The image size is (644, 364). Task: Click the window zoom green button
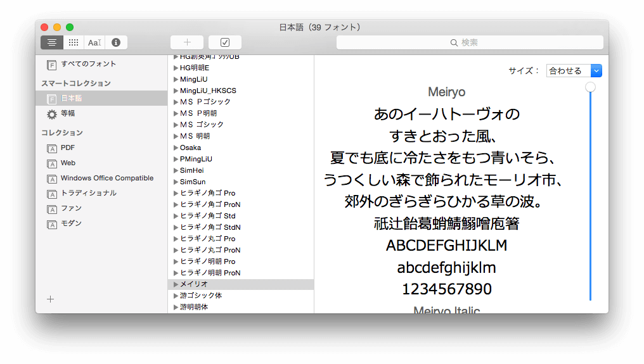(x=70, y=27)
